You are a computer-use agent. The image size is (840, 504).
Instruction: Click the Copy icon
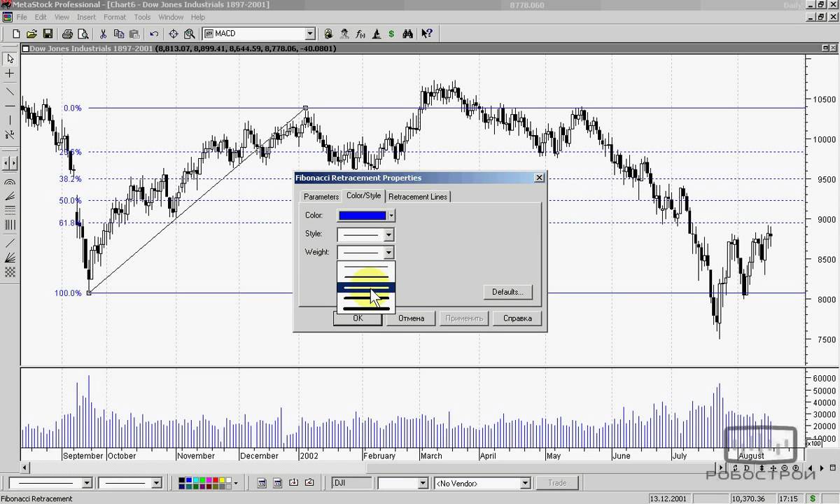(118, 34)
